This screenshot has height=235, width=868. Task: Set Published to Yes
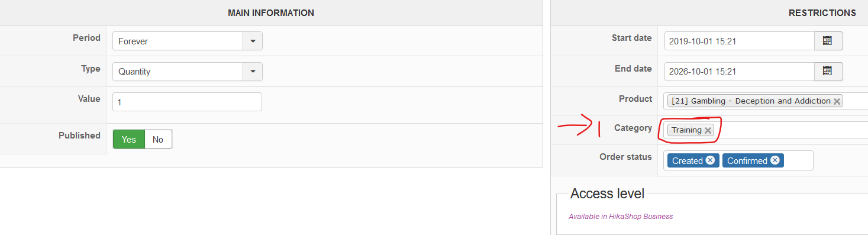pyautogui.click(x=129, y=140)
